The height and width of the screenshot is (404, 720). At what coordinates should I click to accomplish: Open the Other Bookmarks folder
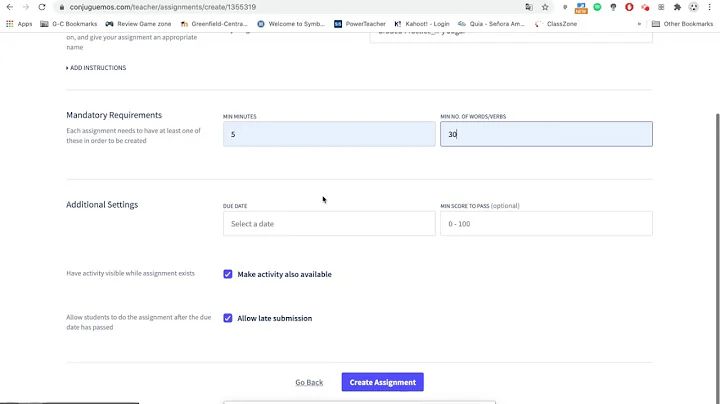[x=682, y=23]
